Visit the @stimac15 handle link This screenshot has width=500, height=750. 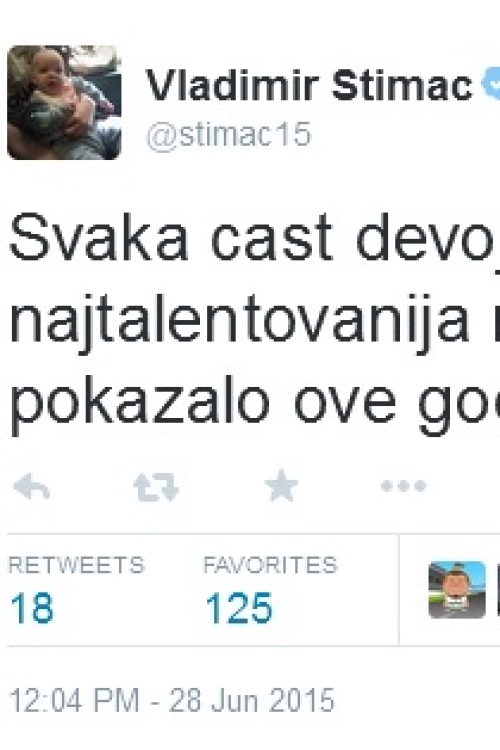click(229, 135)
